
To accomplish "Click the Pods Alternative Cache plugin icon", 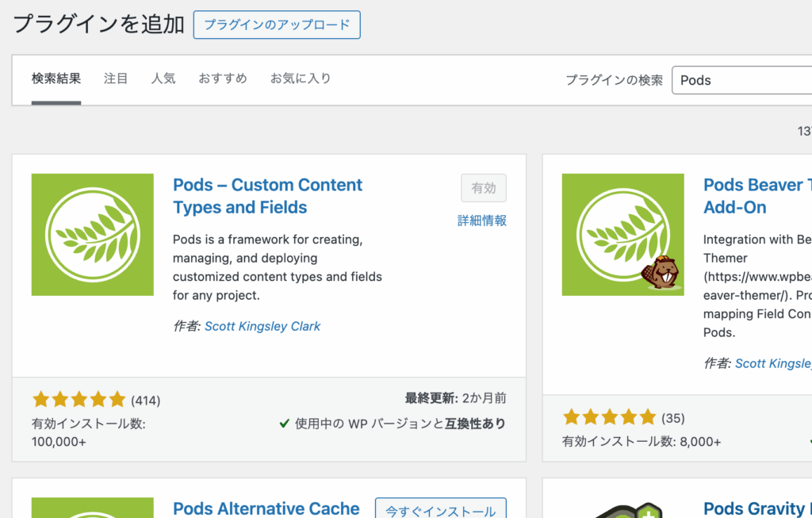I will coord(92,508).
